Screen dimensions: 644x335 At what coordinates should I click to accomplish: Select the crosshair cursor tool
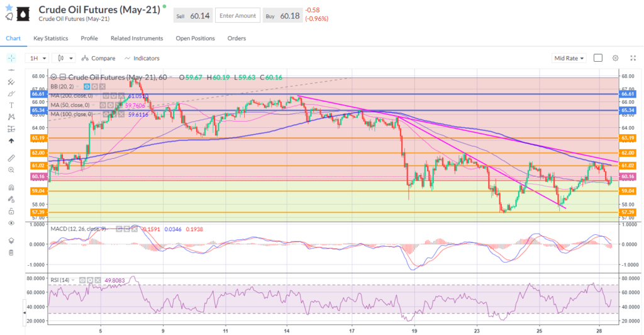[x=11, y=58]
